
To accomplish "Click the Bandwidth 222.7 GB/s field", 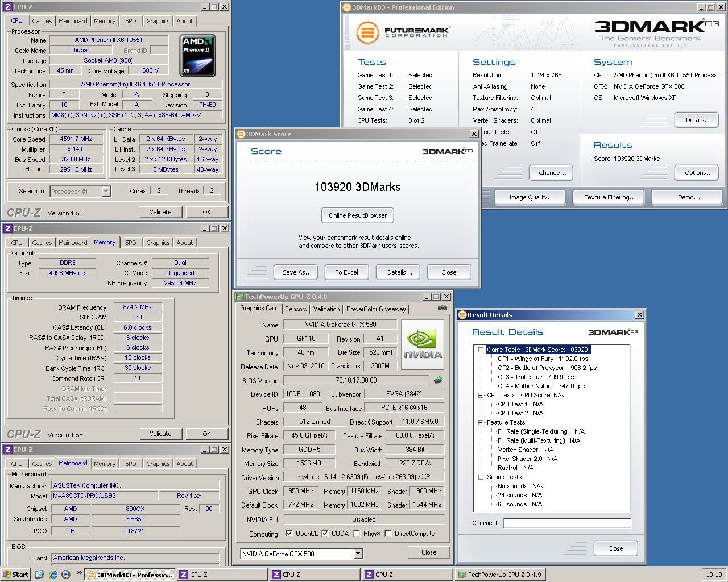I will (x=415, y=463).
